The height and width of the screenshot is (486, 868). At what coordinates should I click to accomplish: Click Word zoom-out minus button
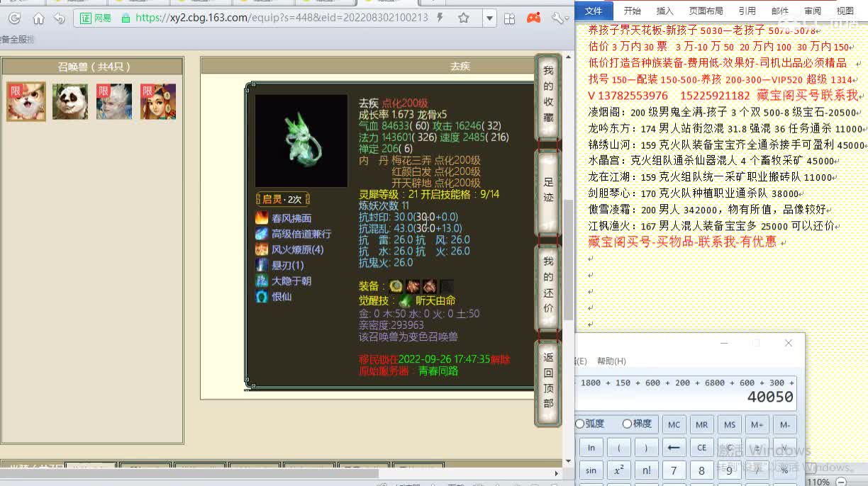click(840, 482)
